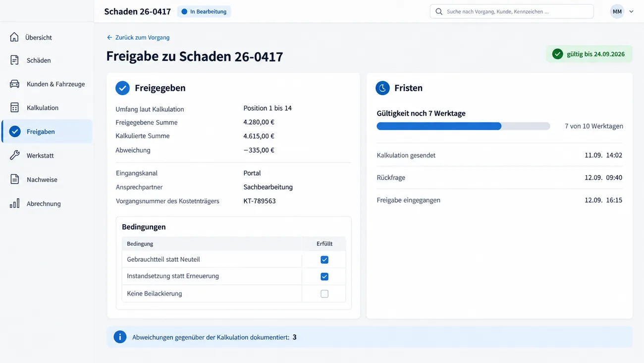644x363 pixels.
Task: Click the KT-789563 reference number
Action: click(260, 201)
